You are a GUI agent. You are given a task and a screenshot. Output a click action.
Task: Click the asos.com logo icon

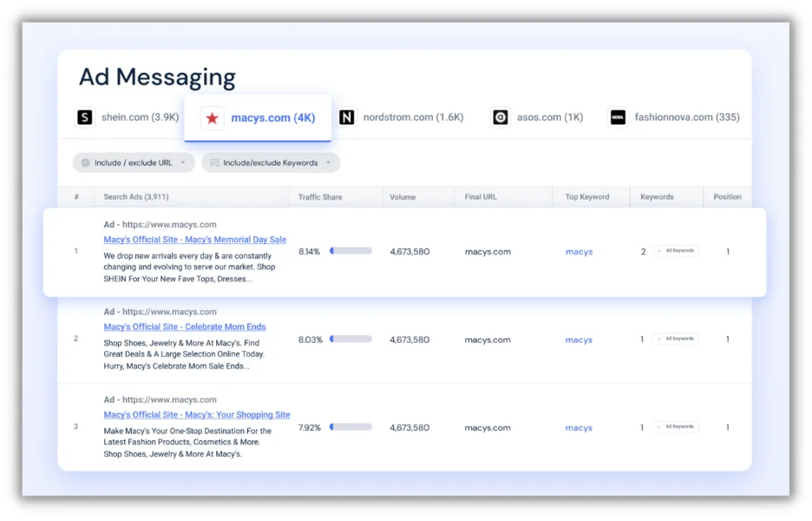point(501,117)
